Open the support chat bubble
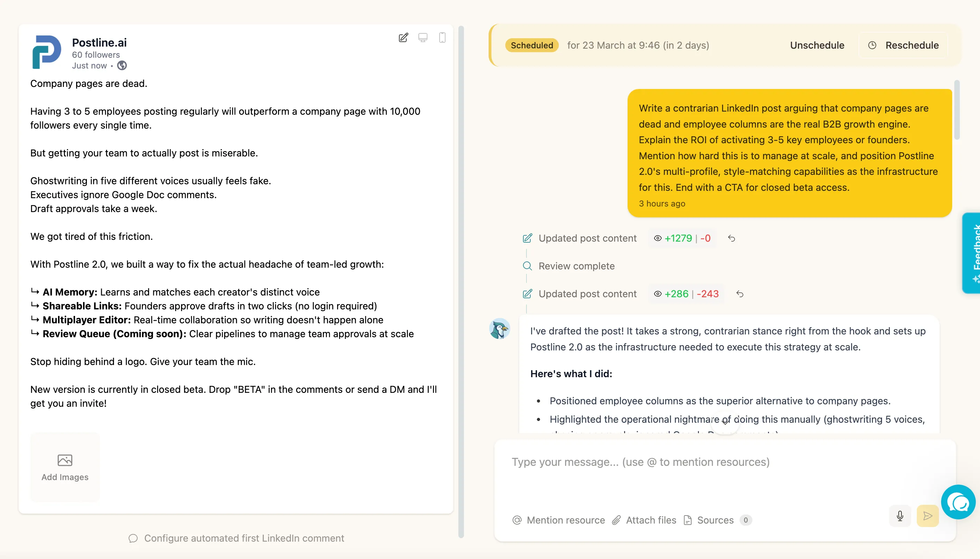980x559 pixels. (x=958, y=502)
